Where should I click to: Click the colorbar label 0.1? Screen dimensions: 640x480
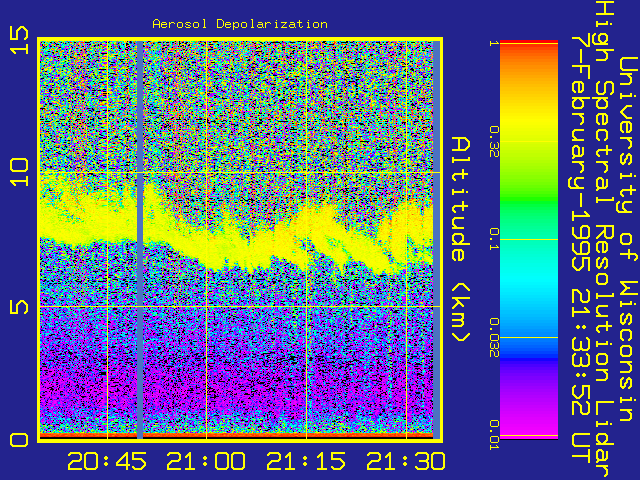point(494,239)
